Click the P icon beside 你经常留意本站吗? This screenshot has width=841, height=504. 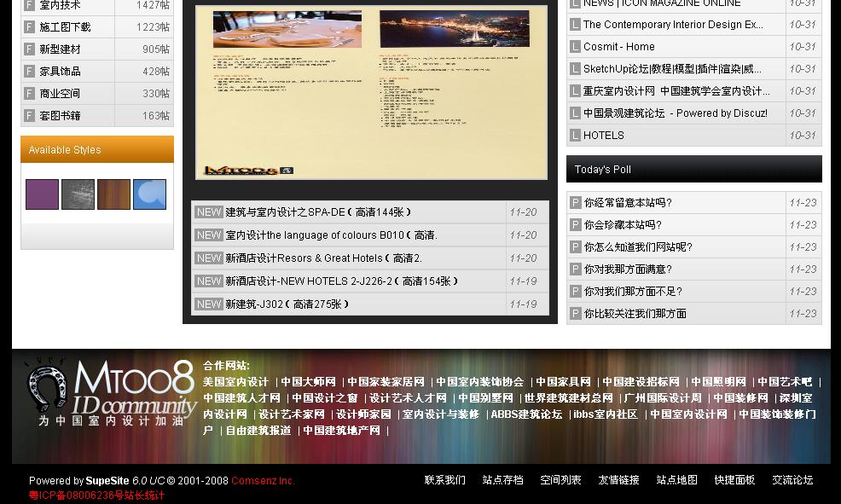[x=576, y=203]
